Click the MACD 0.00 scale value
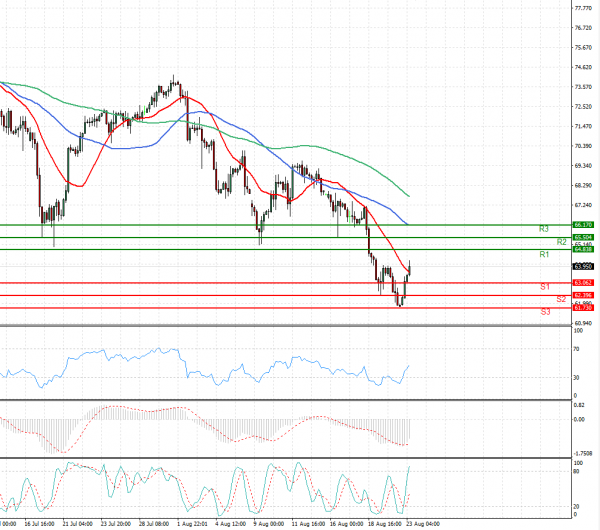The height and width of the screenshot is (530, 600). pyautogui.click(x=579, y=419)
